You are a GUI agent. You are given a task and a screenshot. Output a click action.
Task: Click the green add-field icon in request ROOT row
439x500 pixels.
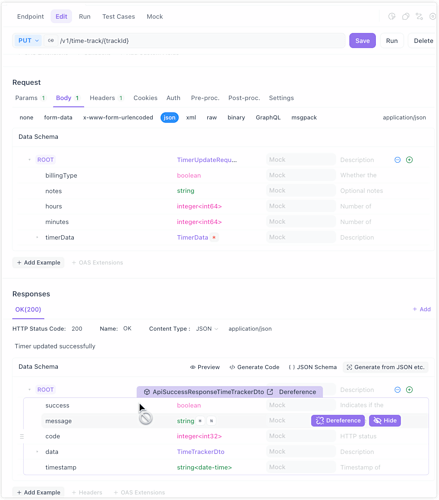click(409, 160)
